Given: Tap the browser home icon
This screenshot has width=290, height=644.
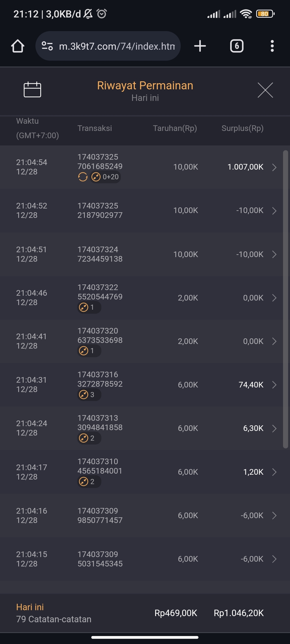Looking at the screenshot, I should click(18, 46).
